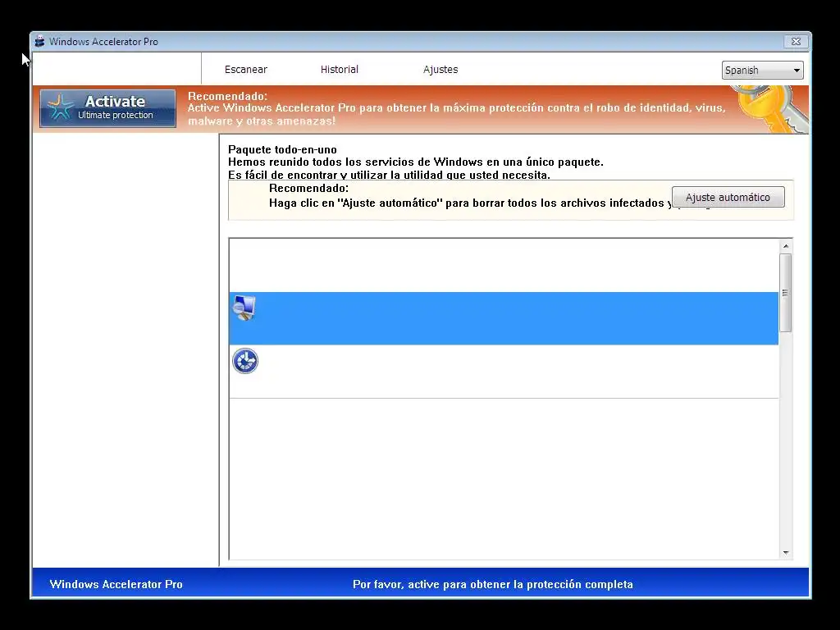840x630 pixels.
Task: Click the list scrollbar down arrow
Action: click(786, 552)
